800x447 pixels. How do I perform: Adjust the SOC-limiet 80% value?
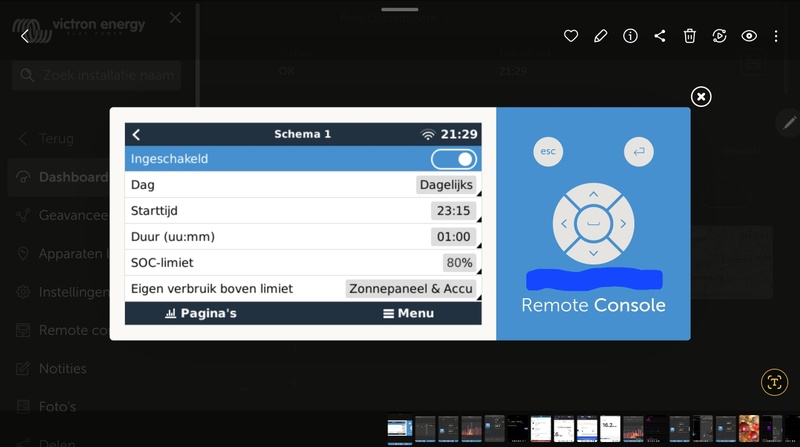click(x=459, y=263)
